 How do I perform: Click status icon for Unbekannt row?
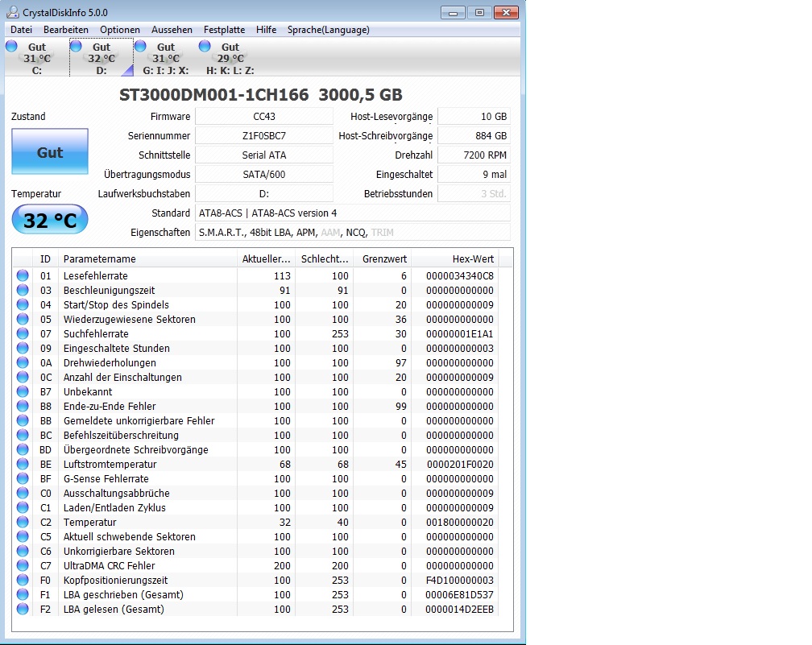coord(23,391)
